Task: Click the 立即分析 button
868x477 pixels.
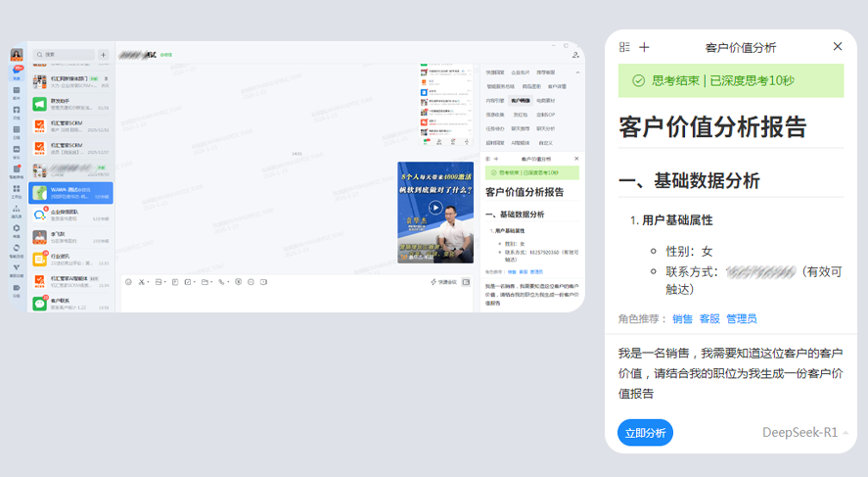Action: click(645, 432)
